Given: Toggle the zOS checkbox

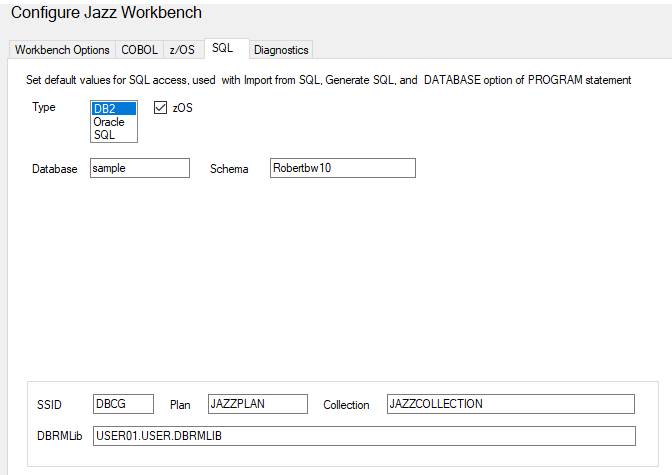Looking at the screenshot, I should (x=160, y=108).
